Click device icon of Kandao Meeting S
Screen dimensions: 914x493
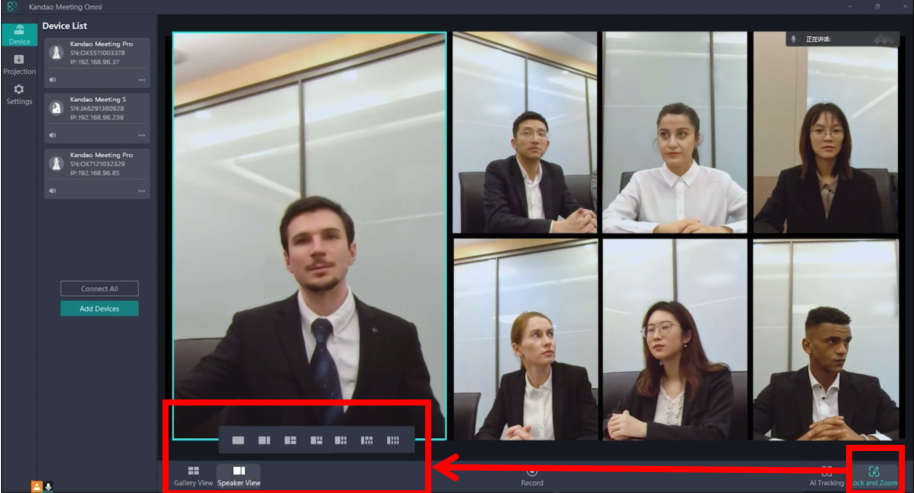coord(56,108)
